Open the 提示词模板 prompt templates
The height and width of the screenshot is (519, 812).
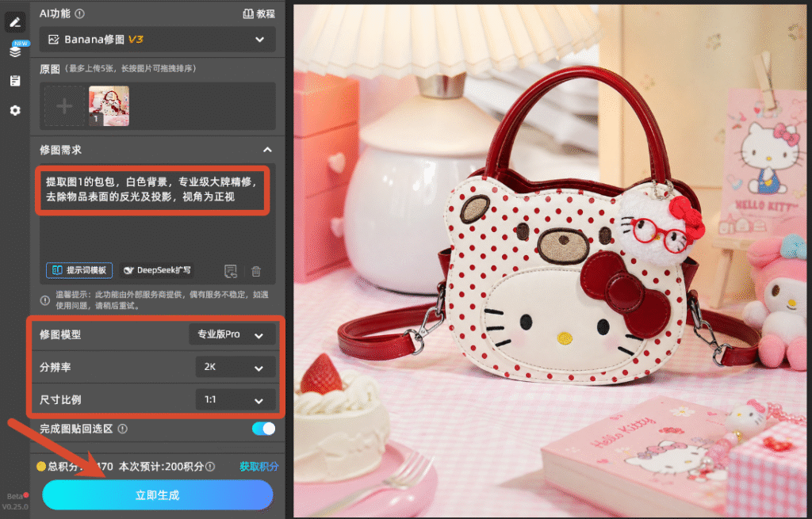click(79, 270)
